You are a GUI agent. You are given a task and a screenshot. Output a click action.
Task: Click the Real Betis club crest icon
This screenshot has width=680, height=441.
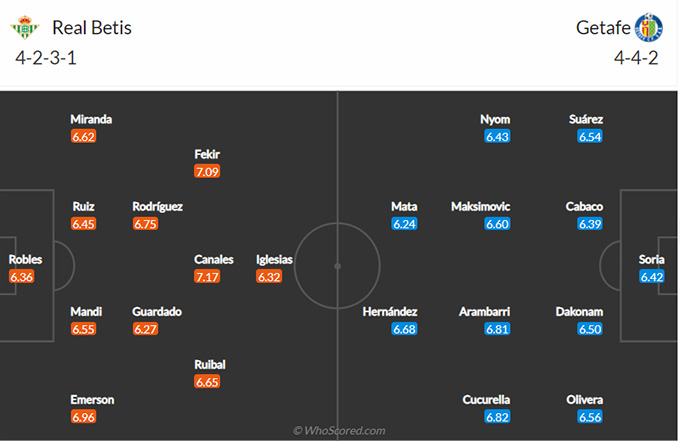click(25, 28)
